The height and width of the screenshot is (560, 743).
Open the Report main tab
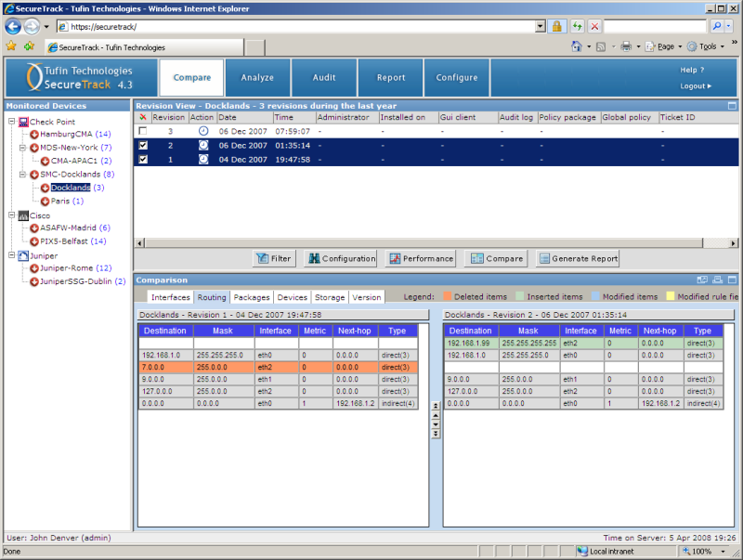point(391,77)
